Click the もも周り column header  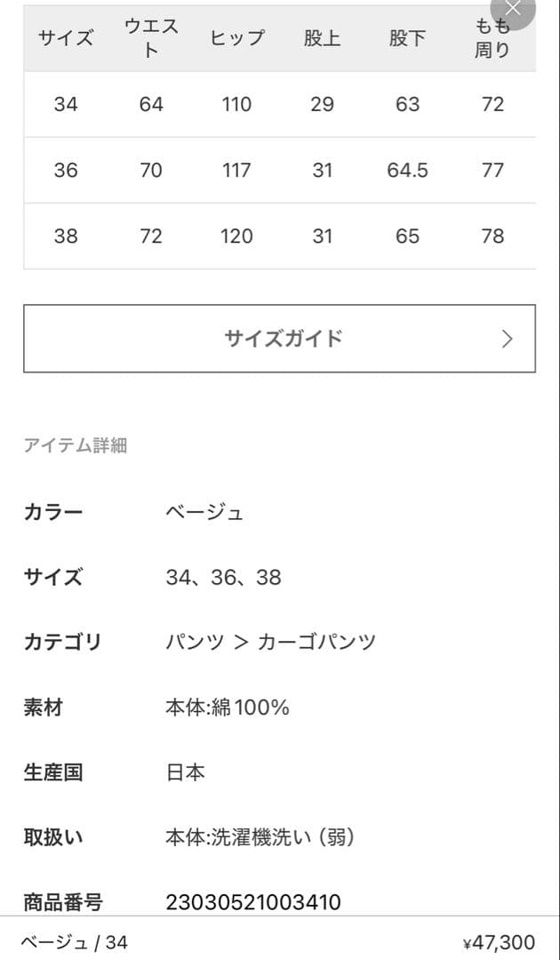point(492,38)
